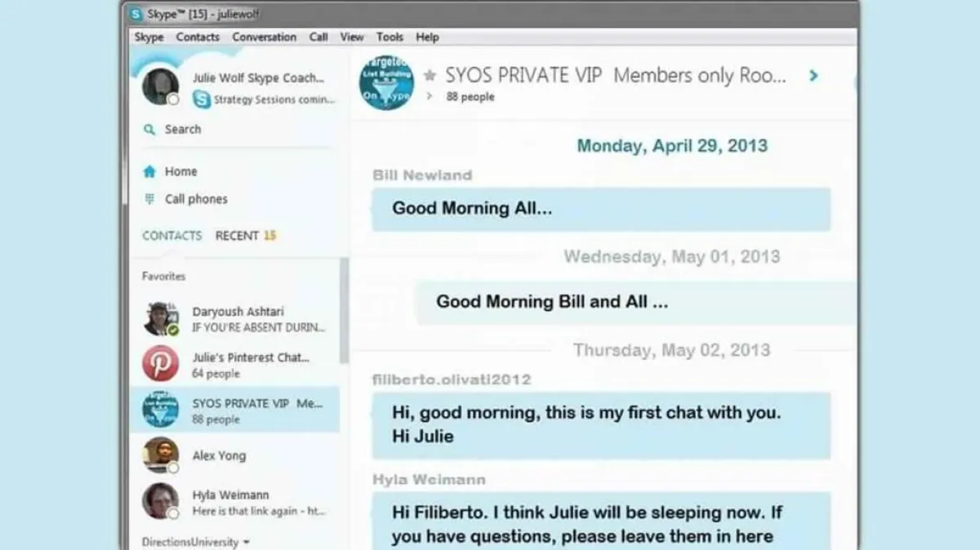Toggle favorite star for SYOS conversation

point(430,76)
